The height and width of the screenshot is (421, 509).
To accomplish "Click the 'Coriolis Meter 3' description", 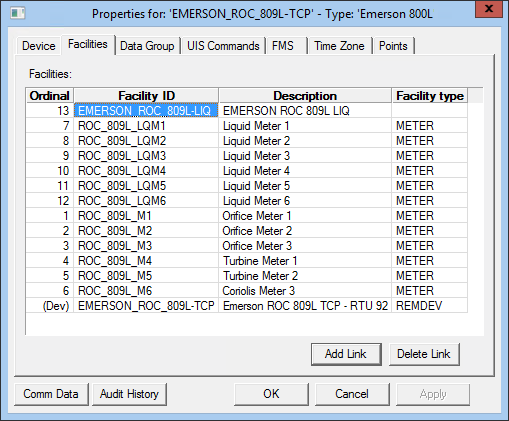I will click(x=305, y=291).
